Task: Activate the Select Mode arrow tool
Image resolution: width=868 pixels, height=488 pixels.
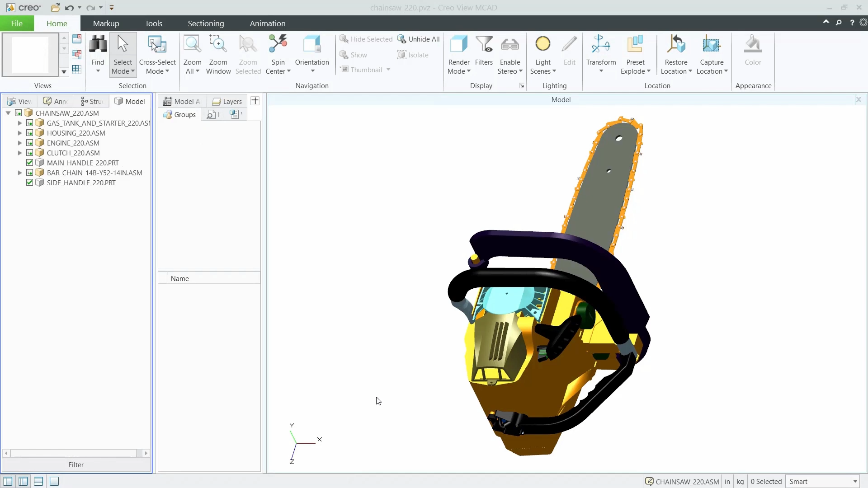Action: point(123,44)
